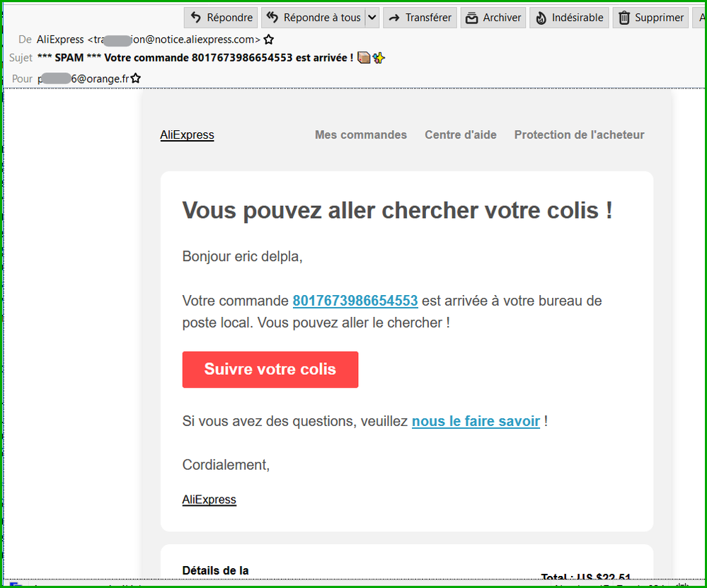
Task: Click nous le faire savoir link
Action: tap(476, 421)
